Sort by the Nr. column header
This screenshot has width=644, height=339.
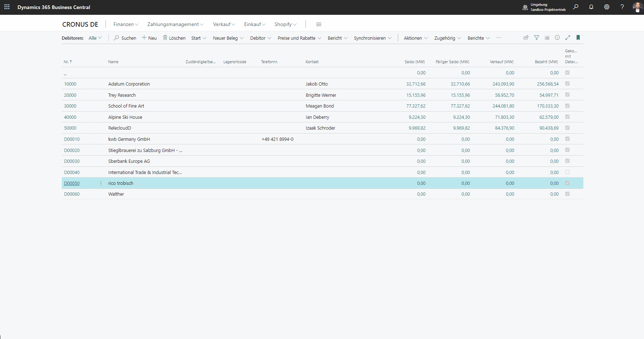click(68, 62)
